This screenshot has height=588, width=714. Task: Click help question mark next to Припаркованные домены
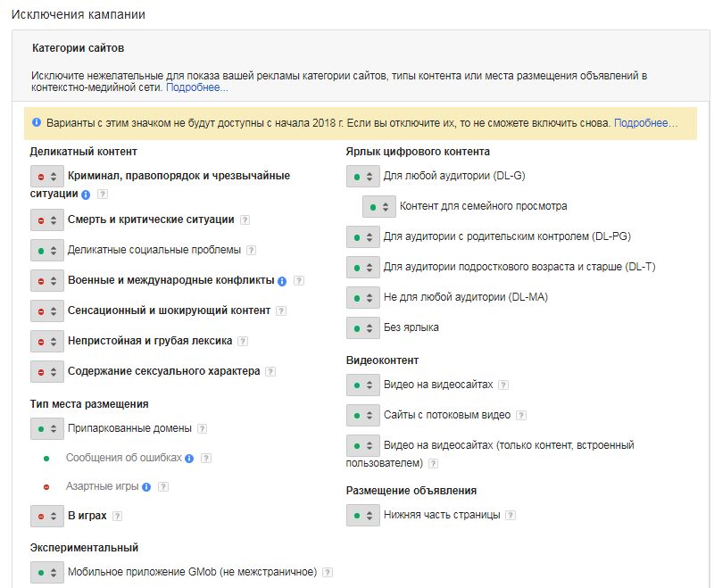[203, 428]
